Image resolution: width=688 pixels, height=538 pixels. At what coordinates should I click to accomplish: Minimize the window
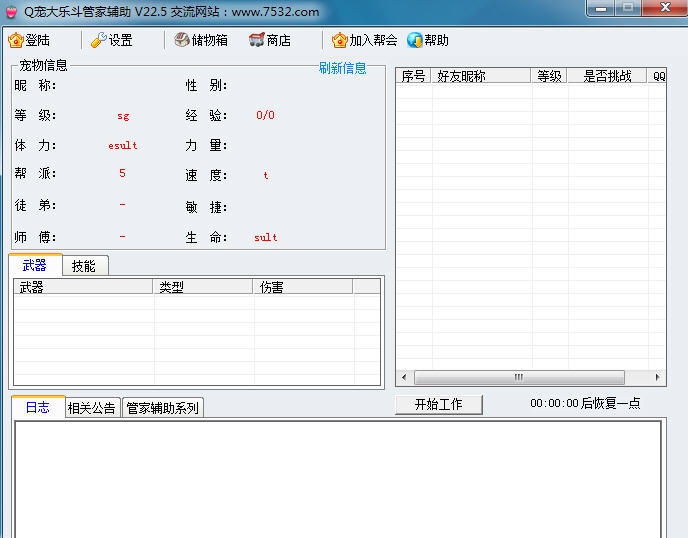[601, 8]
